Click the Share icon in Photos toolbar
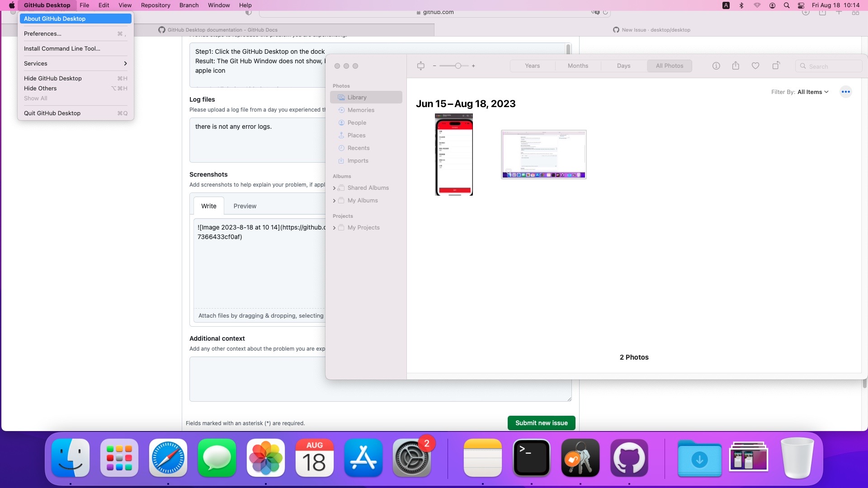The width and height of the screenshot is (868, 488). [736, 66]
